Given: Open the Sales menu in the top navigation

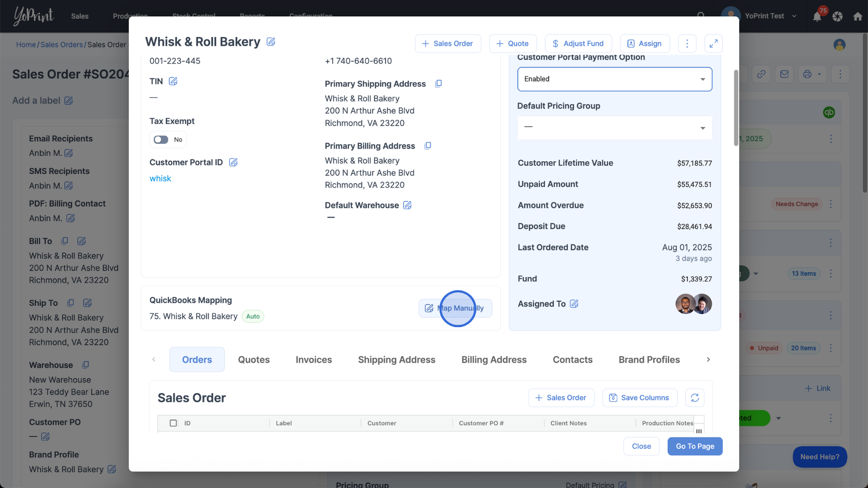Looking at the screenshot, I should [80, 16].
